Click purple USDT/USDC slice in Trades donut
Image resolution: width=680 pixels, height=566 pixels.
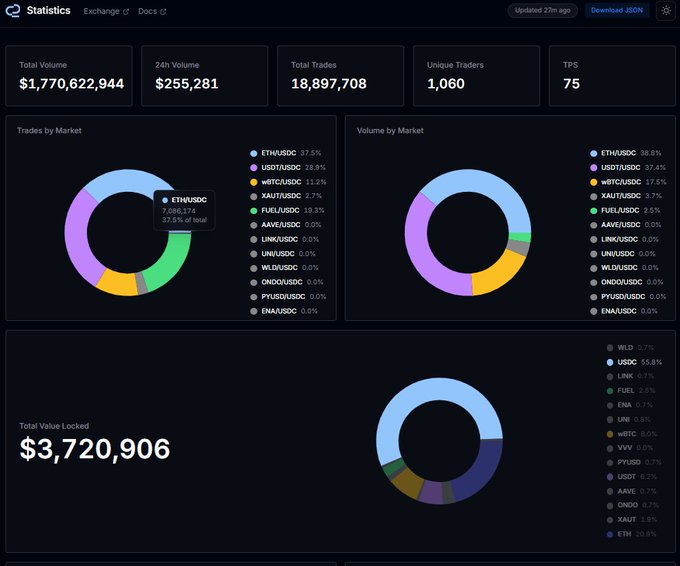(76, 238)
